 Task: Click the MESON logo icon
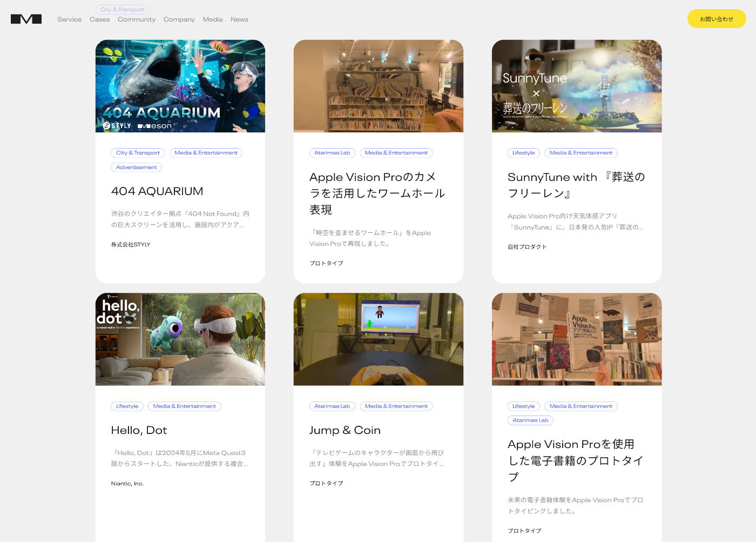click(26, 19)
